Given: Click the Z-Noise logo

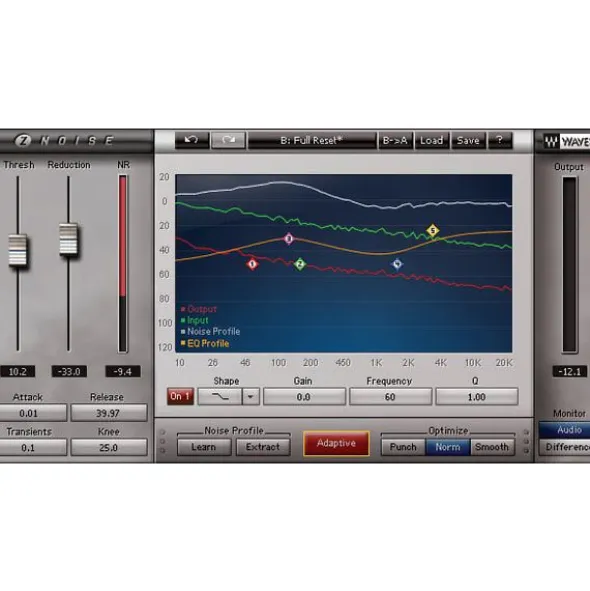Looking at the screenshot, I should [x=65, y=141].
